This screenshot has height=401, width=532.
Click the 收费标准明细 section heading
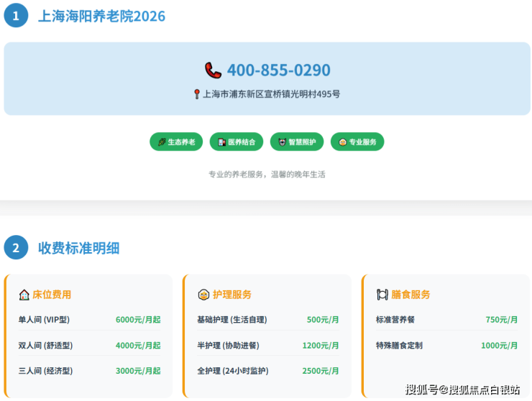pyautogui.click(x=78, y=249)
